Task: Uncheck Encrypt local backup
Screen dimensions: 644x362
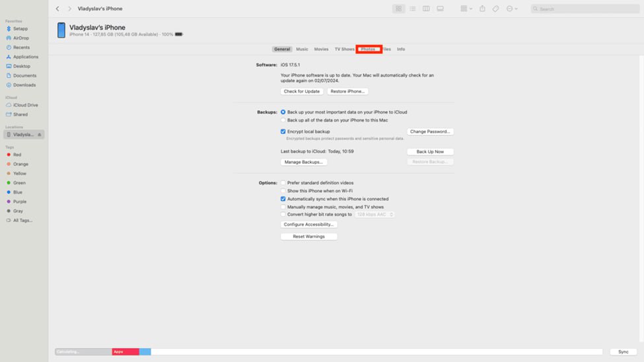Action: pyautogui.click(x=283, y=131)
